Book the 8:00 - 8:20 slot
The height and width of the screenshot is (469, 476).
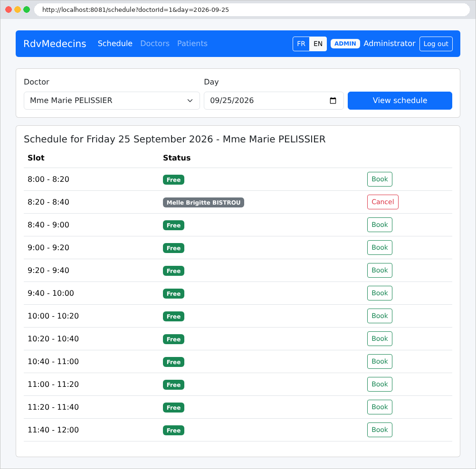coord(380,179)
